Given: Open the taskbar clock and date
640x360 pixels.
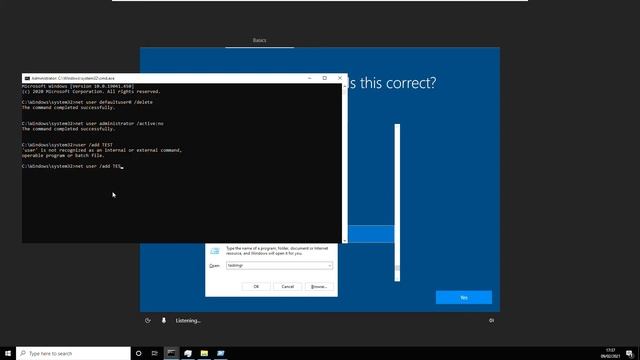Looking at the screenshot, I should (x=610, y=353).
